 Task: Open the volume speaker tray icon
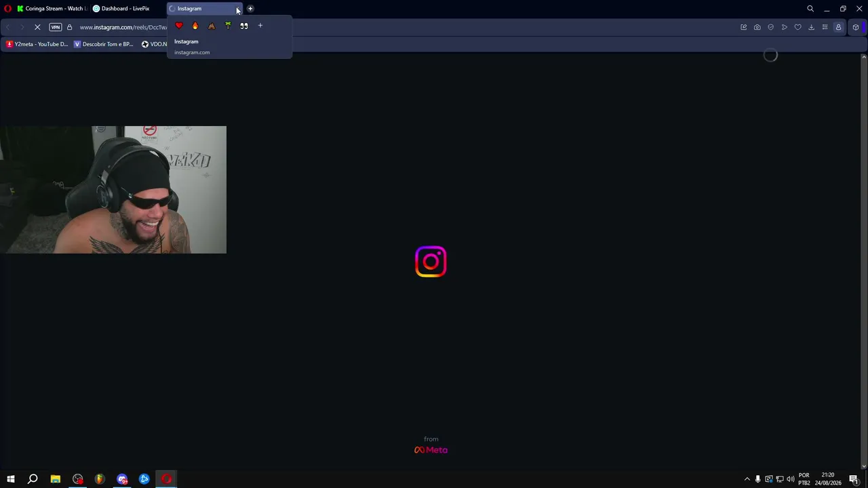click(791, 479)
